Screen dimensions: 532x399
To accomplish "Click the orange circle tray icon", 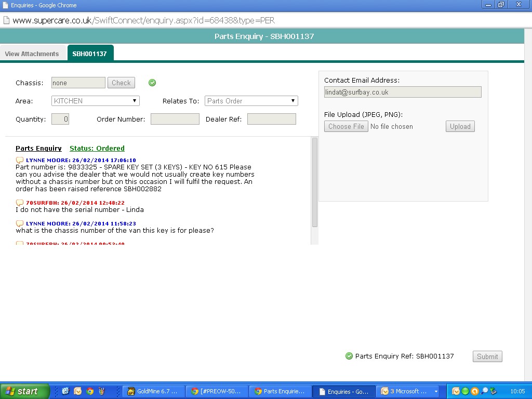I will (474, 391).
